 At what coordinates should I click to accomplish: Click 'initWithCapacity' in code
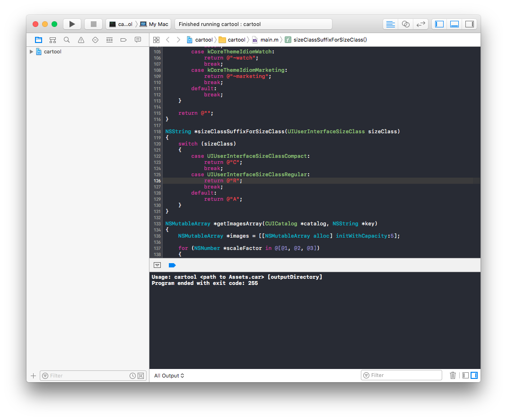pyautogui.click(x=361, y=236)
